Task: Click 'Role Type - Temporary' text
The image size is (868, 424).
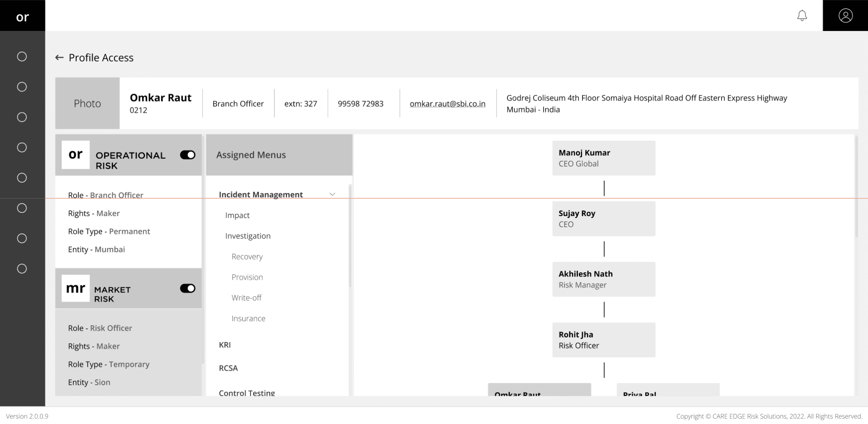Action: 109,364
